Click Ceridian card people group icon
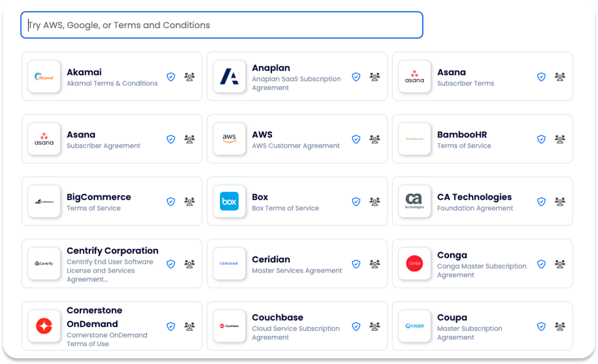Image resolution: width=598 pixels, height=364 pixels. [375, 264]
